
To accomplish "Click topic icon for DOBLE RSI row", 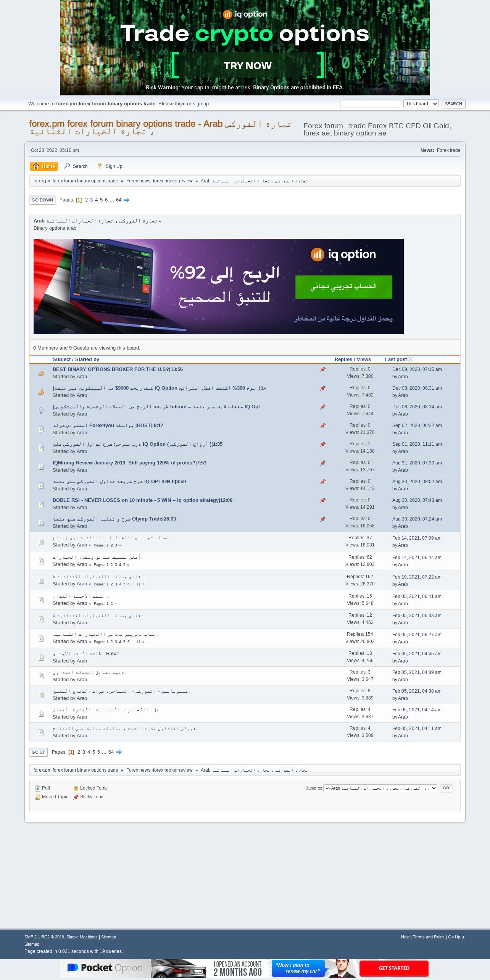I will point(41,504).
